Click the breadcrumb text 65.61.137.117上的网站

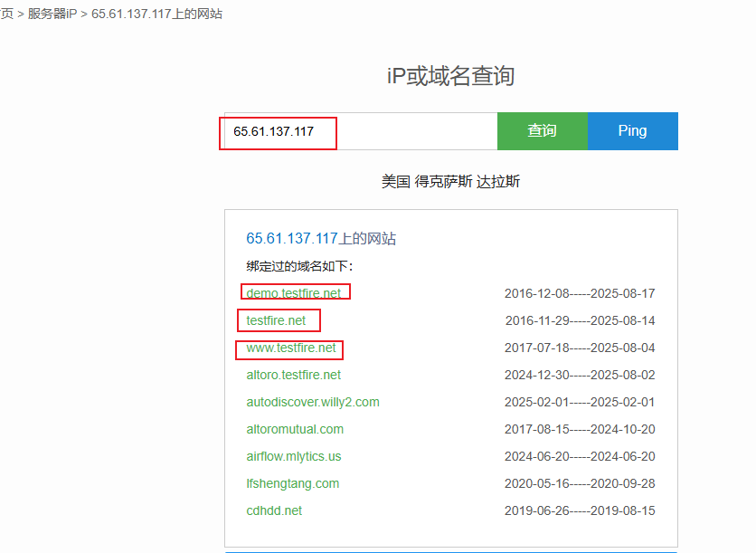tap(156, 14)
